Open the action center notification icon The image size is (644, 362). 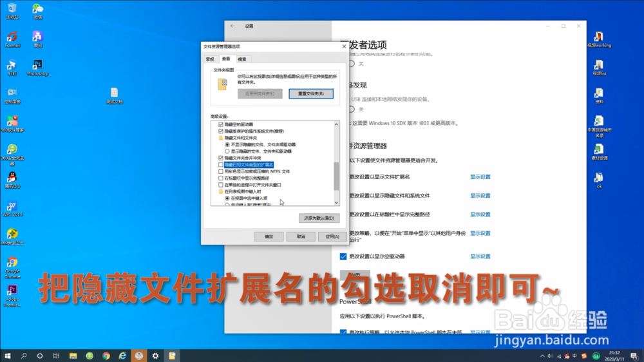pos(634,356)
